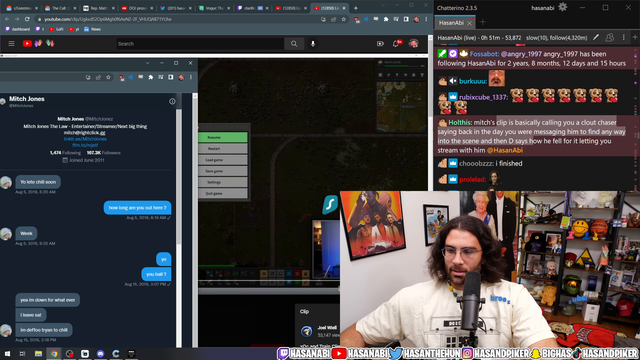Click Save game in the game menu
The height and width of the screenshot is (360, 640).
223,171
